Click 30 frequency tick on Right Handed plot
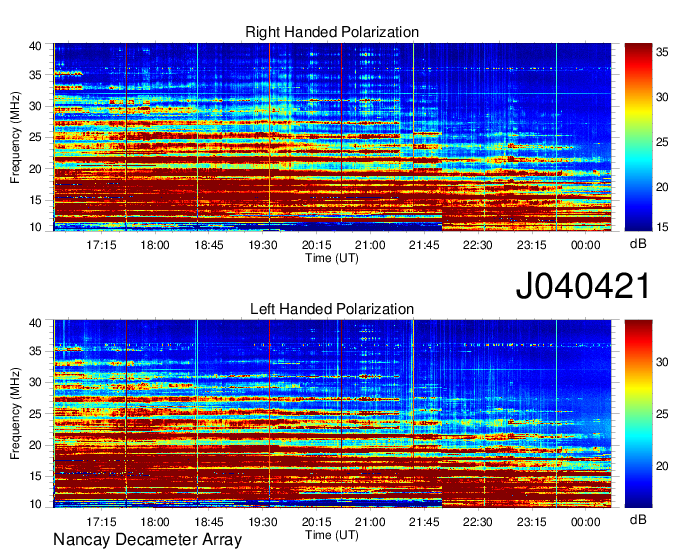The width and height of the screenshot is (680, 552). (x=35, y=106)
